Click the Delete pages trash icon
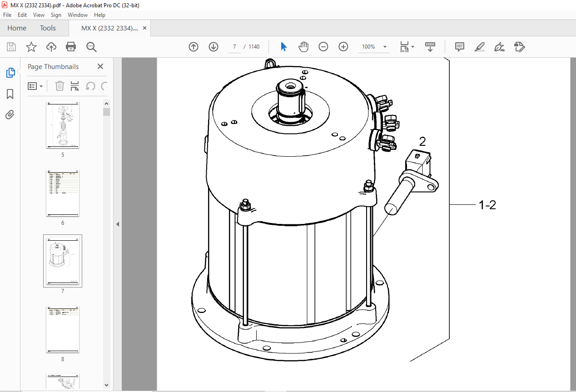576x392 pixels. (x=60, y=86)
